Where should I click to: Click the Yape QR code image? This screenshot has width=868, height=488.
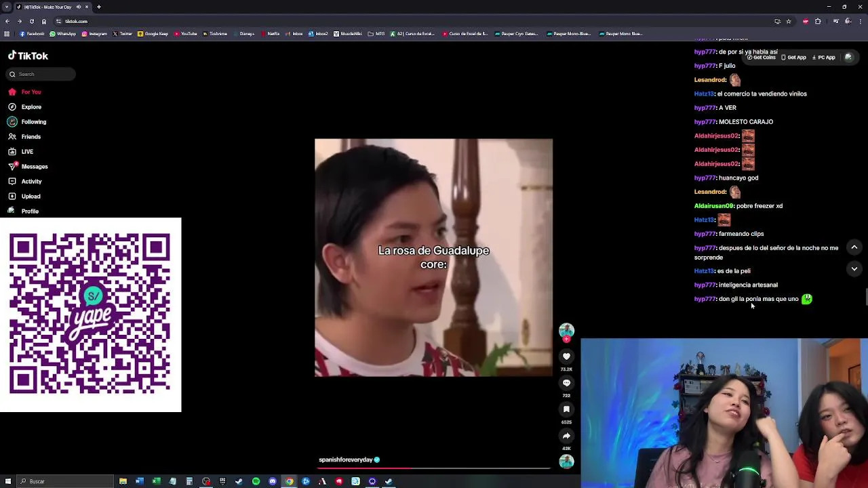(x=90, y=314)
